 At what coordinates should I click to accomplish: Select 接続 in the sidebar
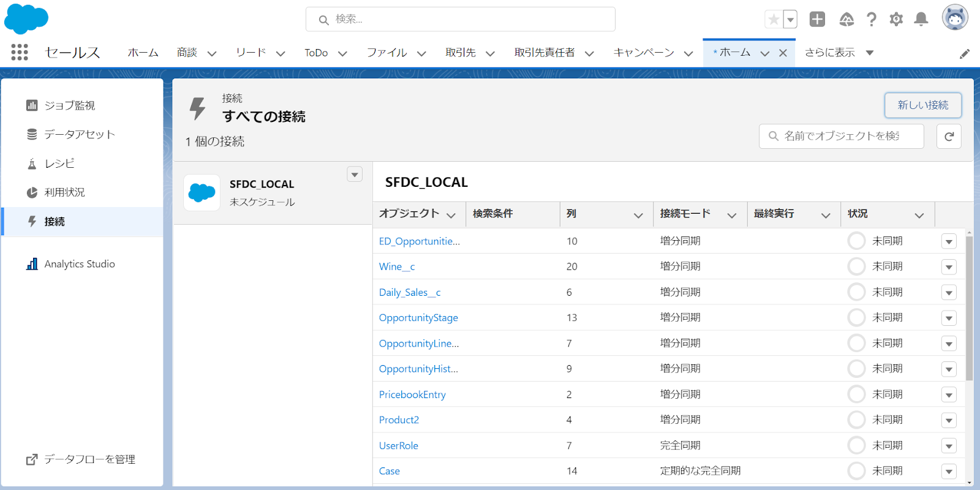tap(83, 222)
